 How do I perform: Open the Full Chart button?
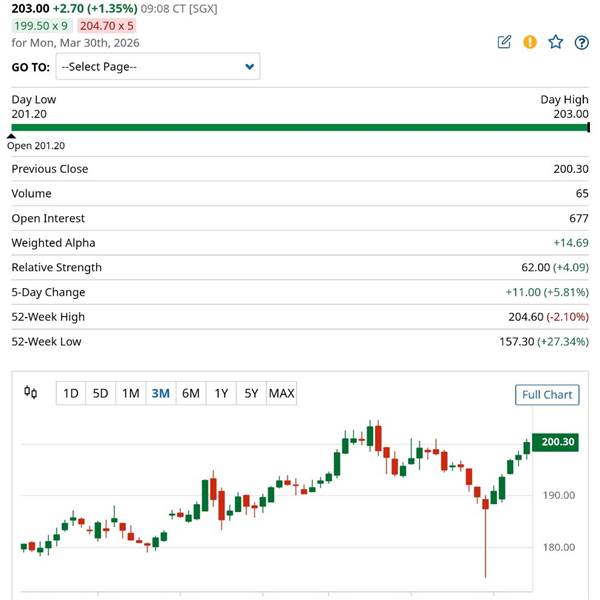[547, 395]
